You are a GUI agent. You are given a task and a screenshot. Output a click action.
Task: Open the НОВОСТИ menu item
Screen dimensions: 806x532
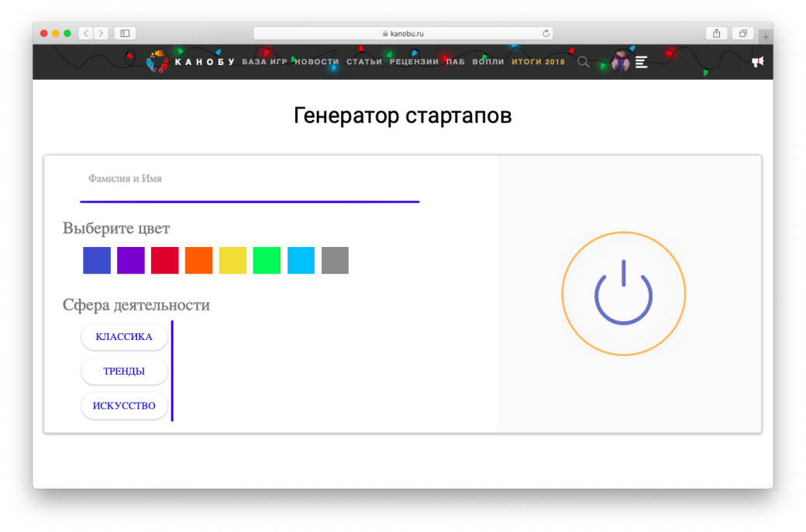tap(317, 62)
